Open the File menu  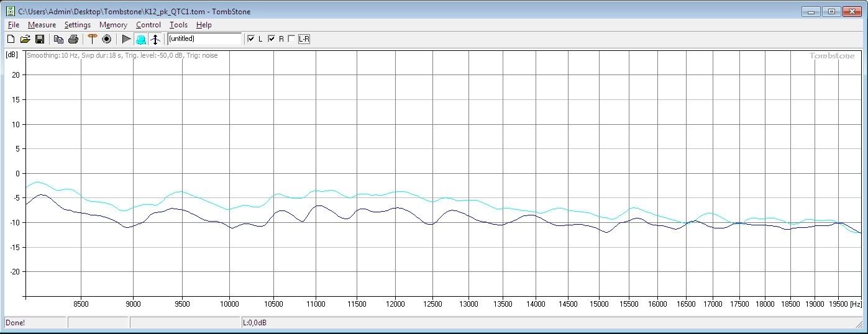[x=14, y=25]
